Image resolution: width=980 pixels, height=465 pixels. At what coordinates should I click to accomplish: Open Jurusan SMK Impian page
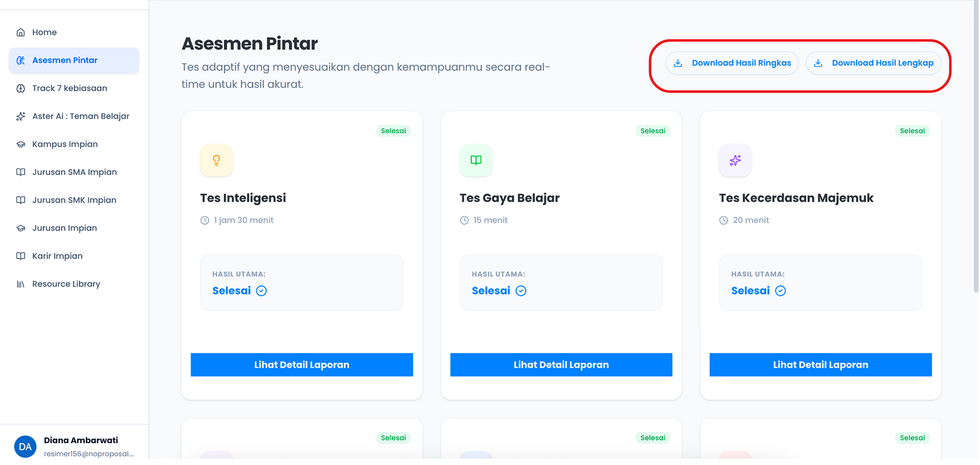point(74,200)
